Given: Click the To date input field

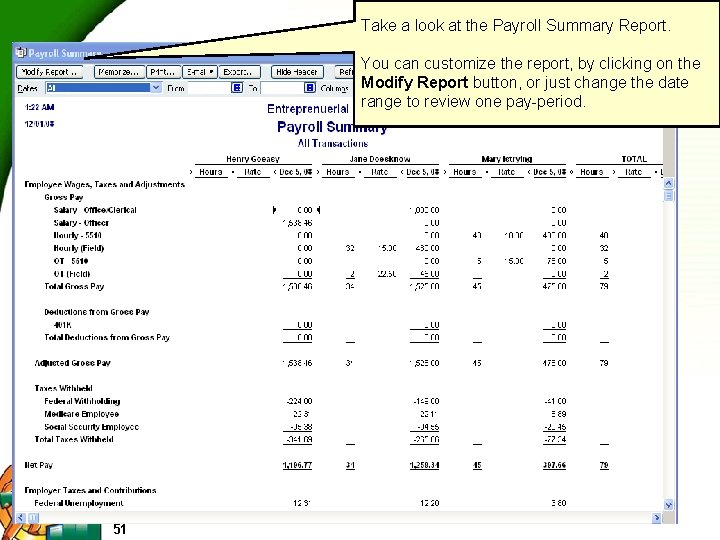Looking at the screenshot, I should (282, 88).
